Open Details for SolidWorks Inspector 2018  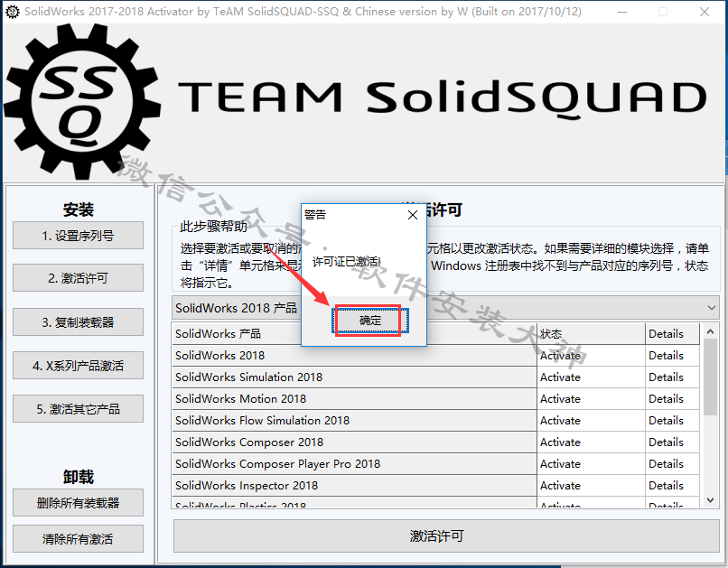(672, 486)
